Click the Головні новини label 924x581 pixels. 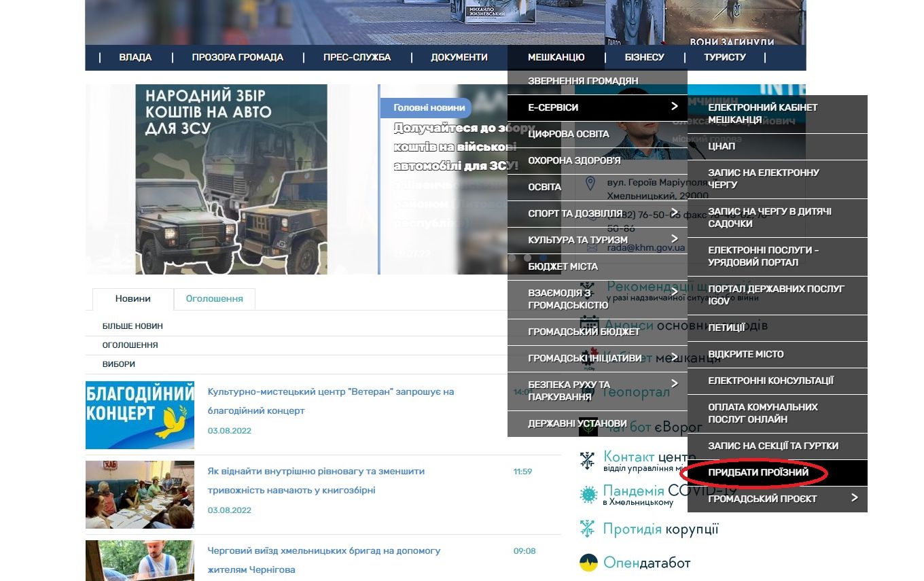[426, 107]
